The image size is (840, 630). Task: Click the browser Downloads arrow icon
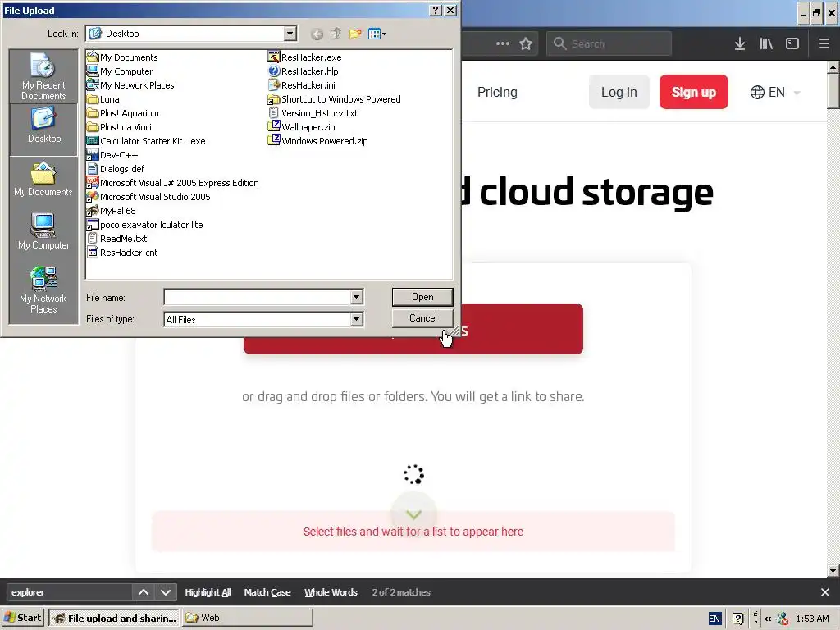click(x=740, y=44)
